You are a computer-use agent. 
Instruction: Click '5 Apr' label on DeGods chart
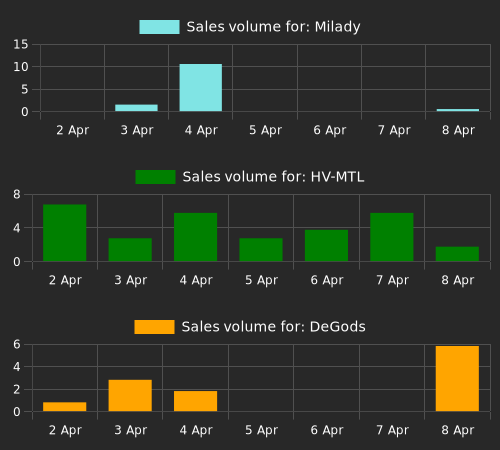pyautogui.click(x=261, y=430)
